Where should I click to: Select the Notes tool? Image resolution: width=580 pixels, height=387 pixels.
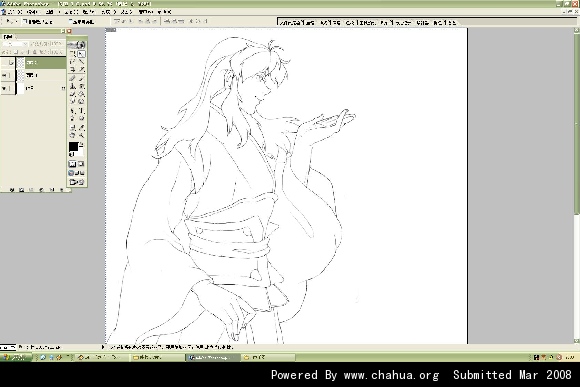[x=72, y=127]
